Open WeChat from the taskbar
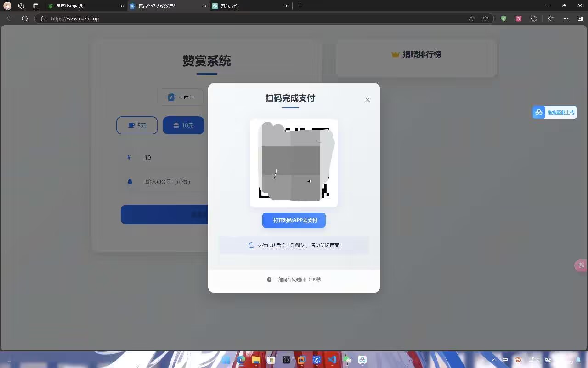Image resolution: width=588 pixels, height=368 pixels. tap(347, 360)
